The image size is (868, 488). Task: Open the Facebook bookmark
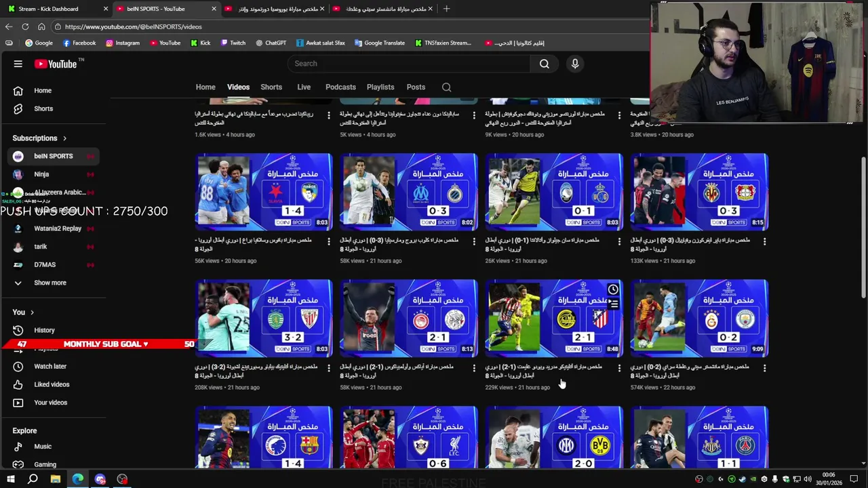(x=79, y=43)
